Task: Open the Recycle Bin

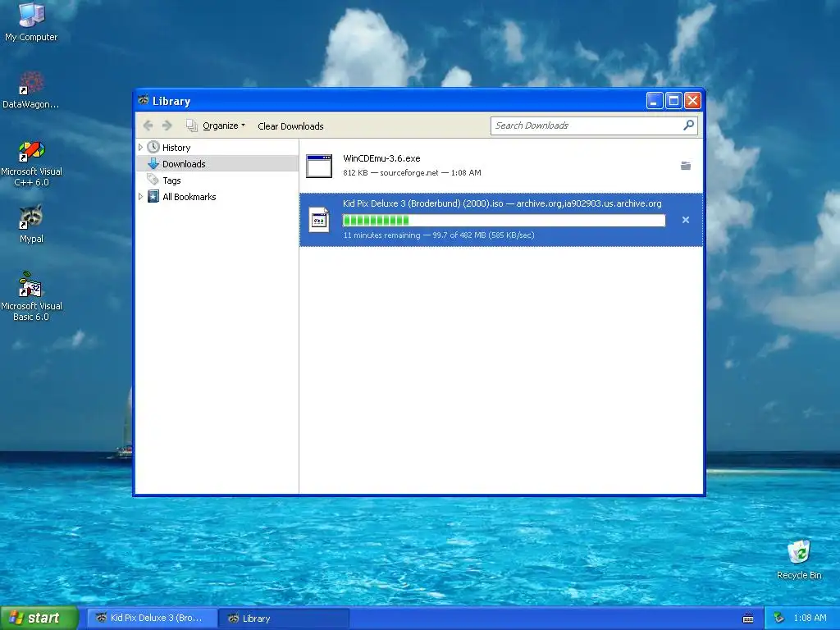Action: 799,559
